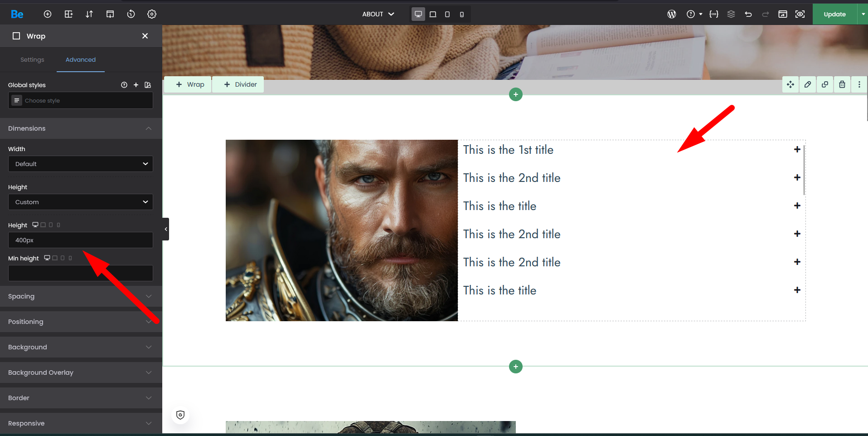Open the ABOUT page menu
The height and width of the screenshot is (436, 868).
[378, 14]
